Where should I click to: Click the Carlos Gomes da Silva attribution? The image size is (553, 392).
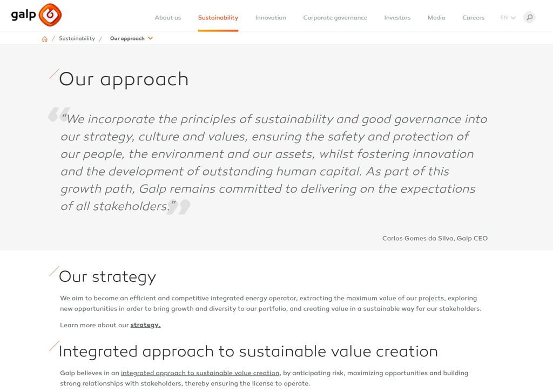coord(435,238)
